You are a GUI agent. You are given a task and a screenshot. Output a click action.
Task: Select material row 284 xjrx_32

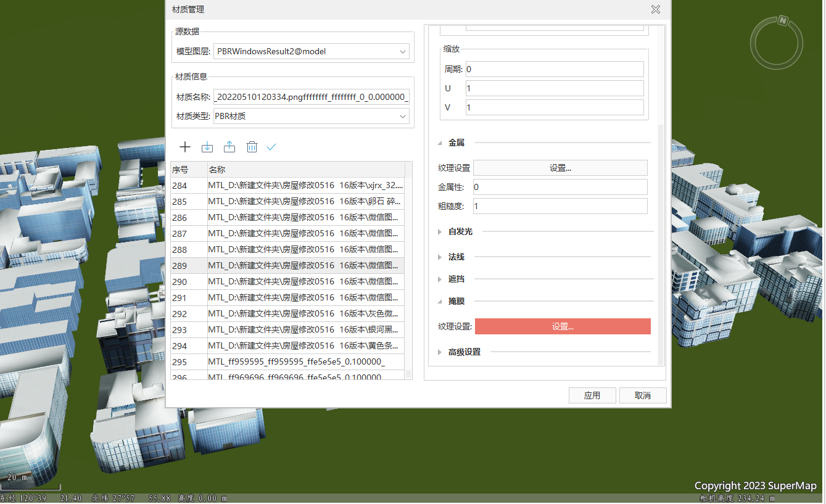click(287, 186)
